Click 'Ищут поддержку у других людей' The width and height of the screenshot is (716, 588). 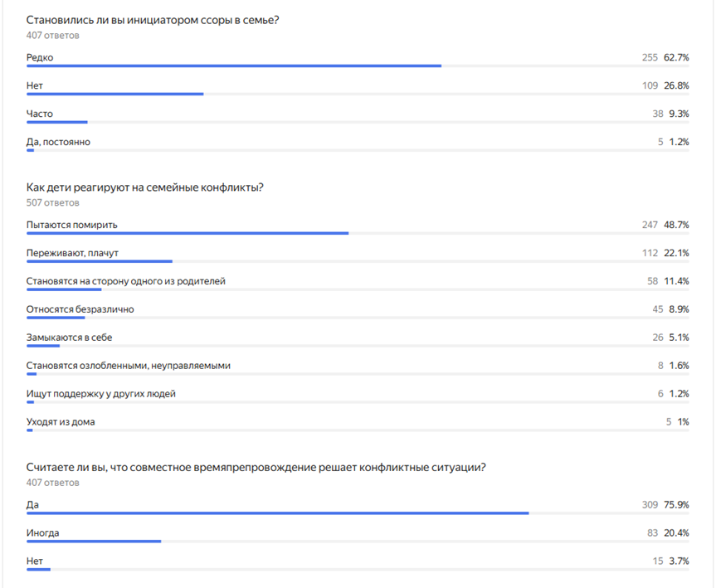pyautogui.click(x=101, y=394)
